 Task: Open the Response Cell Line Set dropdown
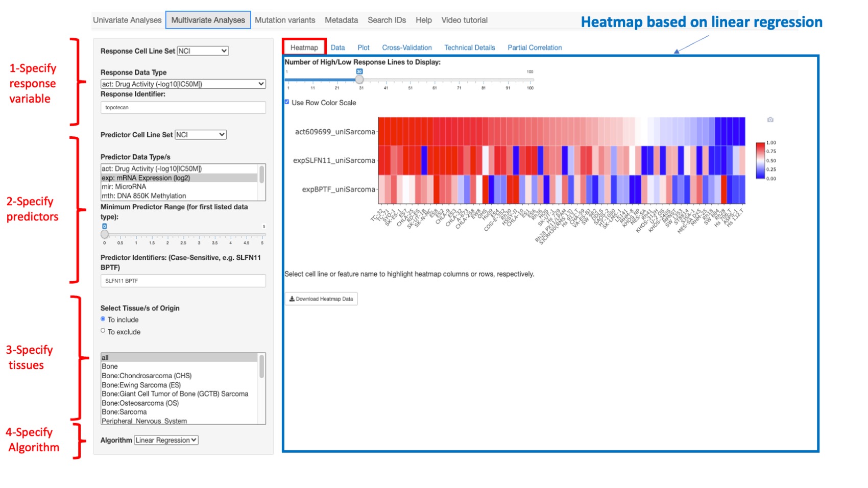[203, 51]
